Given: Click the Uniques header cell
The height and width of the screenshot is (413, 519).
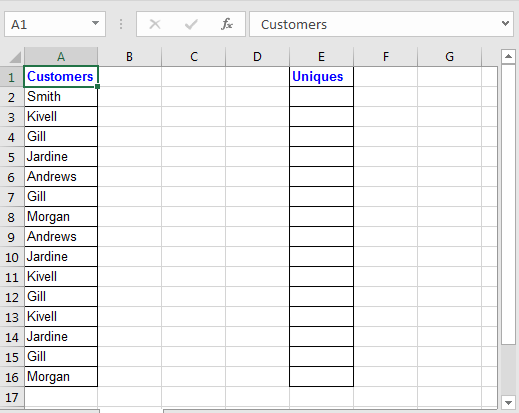Looking at the screenshot, I should (x=321, y=77).
